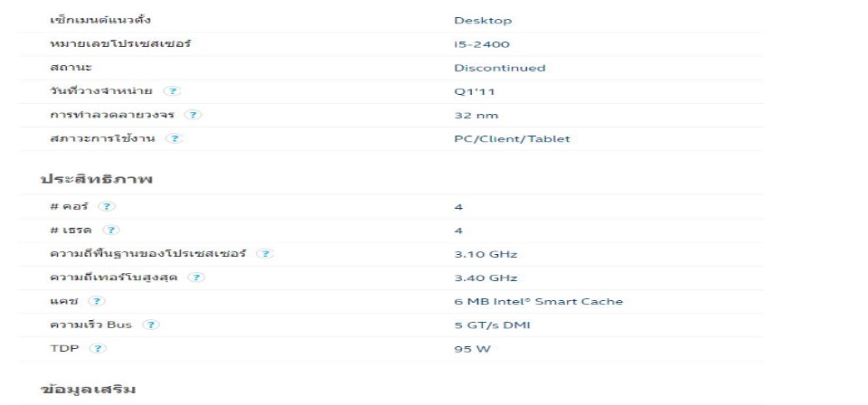Show help for ความถี่เทอร์โบสูงสุด
Viewport: 868px width, 405px height.
click(196, 278)
